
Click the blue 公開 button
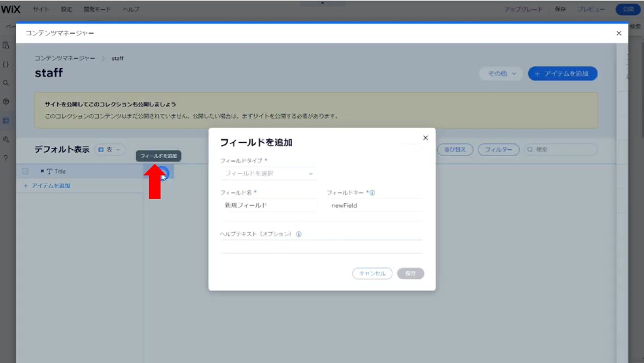[627, 10]
